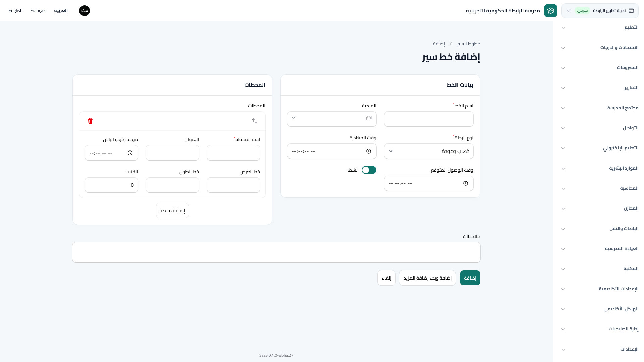Click into the ملاحظات notes textarea
Viewport: 644px width, 362px height.
pyautogui.click(x=276, y=252)
